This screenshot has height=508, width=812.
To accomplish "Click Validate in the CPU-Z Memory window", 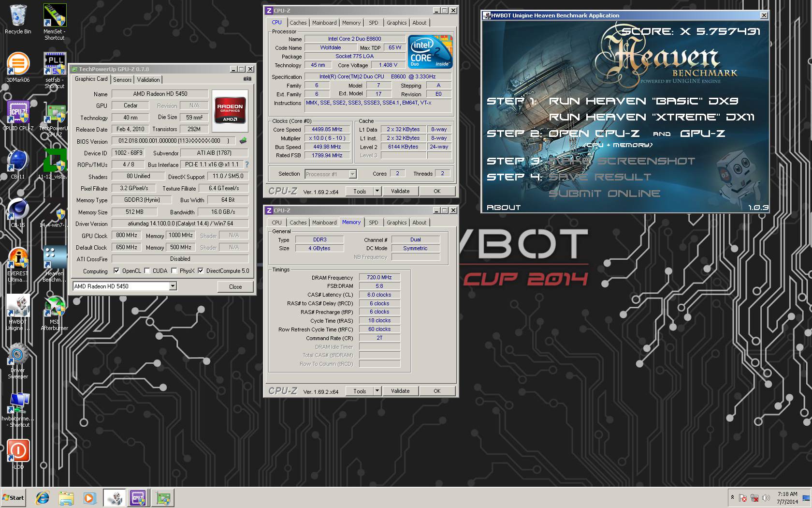I will 400,391.
